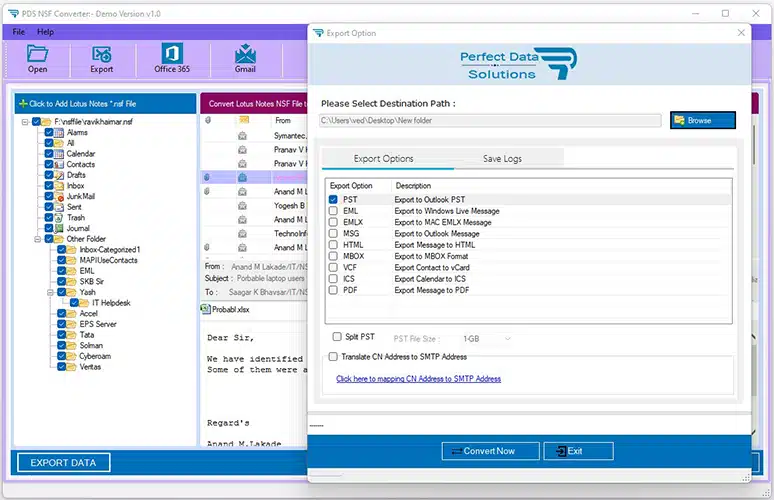Check the MBOX export option
The width and height of the screenshot is (774, 500).
tap(333, 256)
